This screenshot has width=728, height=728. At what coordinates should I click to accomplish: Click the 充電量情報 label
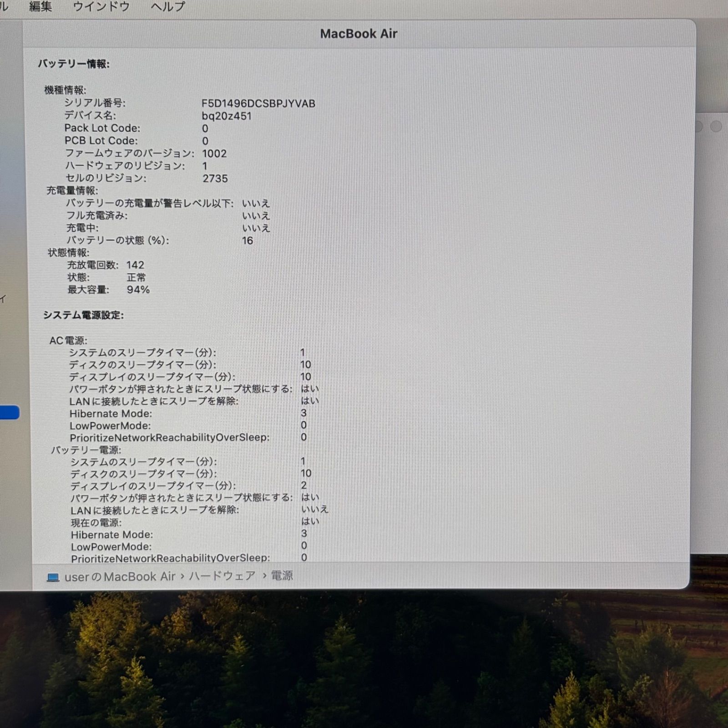72,190
